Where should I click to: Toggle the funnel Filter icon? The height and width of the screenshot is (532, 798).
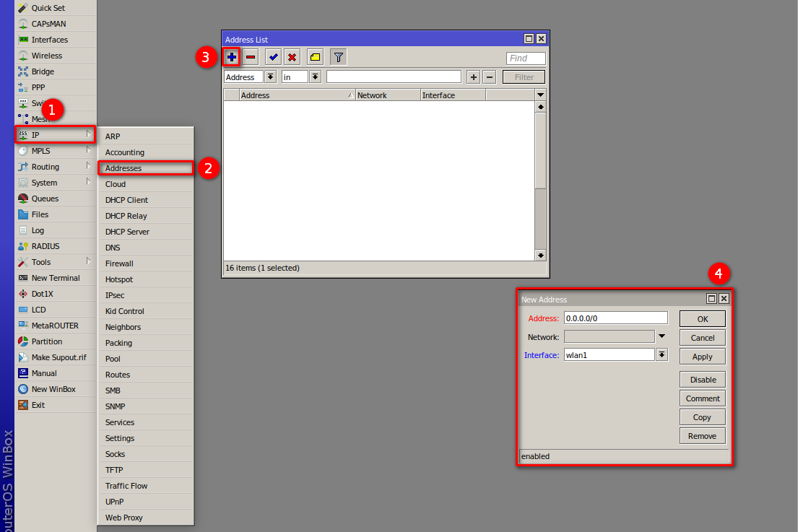pos(338,57)
